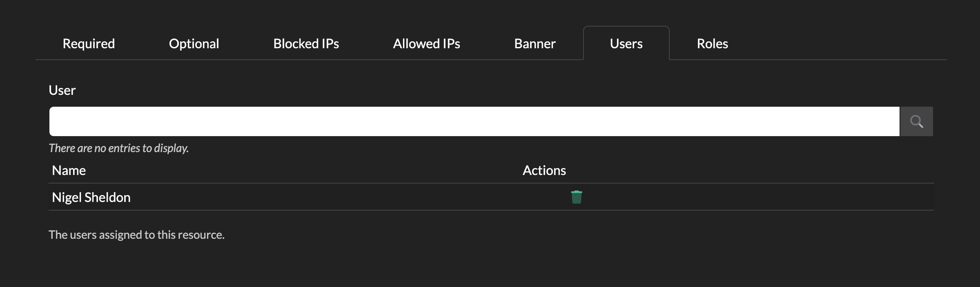The width and height of the screenshot is (980, 287).
Task: Click the magnifier search icon button
Action: coord(916,121)
